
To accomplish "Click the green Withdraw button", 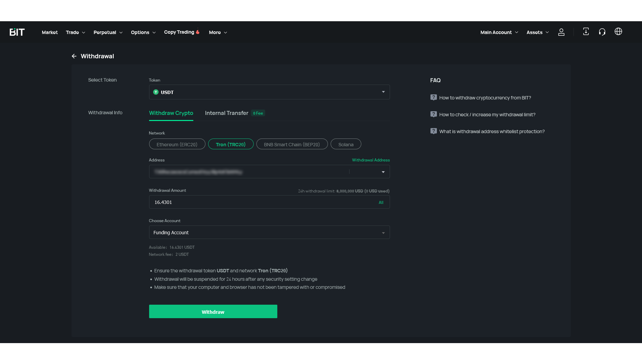I will point(213,311).
